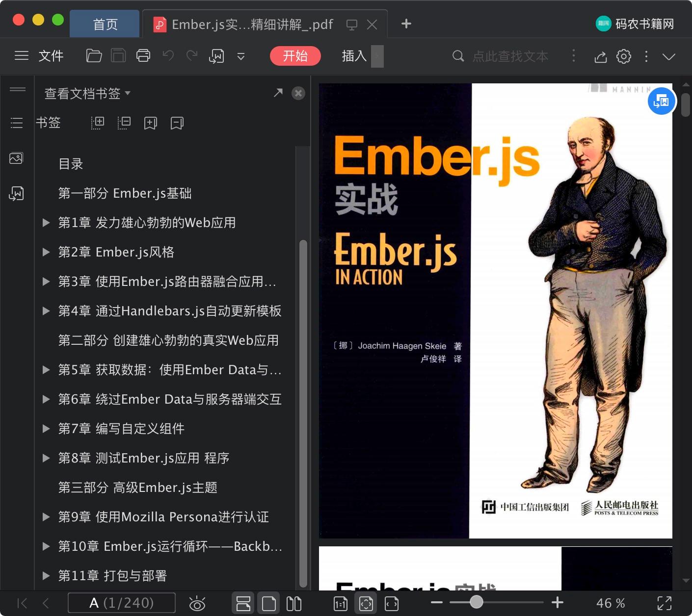Open the sidebar PDF convert icon
Screen dimensions: 692x616
16,194
